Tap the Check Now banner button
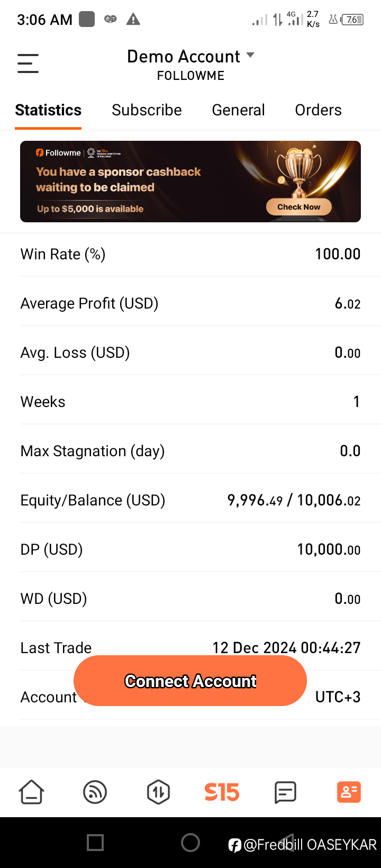The width and height of the screenshot is (381, 868). click(298, 207)
